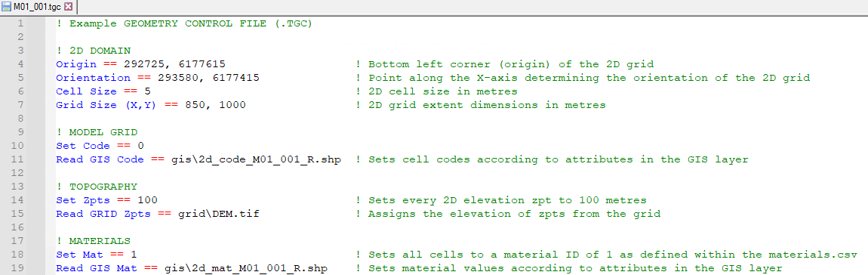The height and width of the screenshot is (275, 868).
Task: Click the 'Cell Size' keyword
Action: [x=86, y=91]
